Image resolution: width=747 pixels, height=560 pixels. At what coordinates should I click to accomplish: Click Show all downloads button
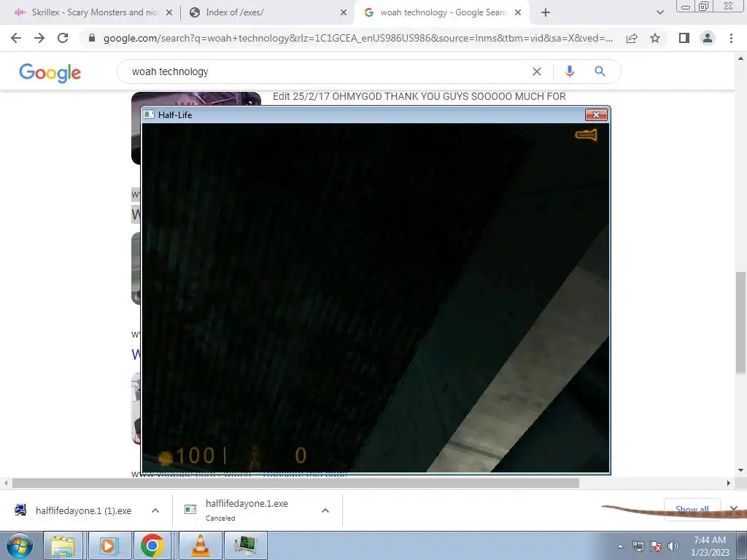[692, 510]
